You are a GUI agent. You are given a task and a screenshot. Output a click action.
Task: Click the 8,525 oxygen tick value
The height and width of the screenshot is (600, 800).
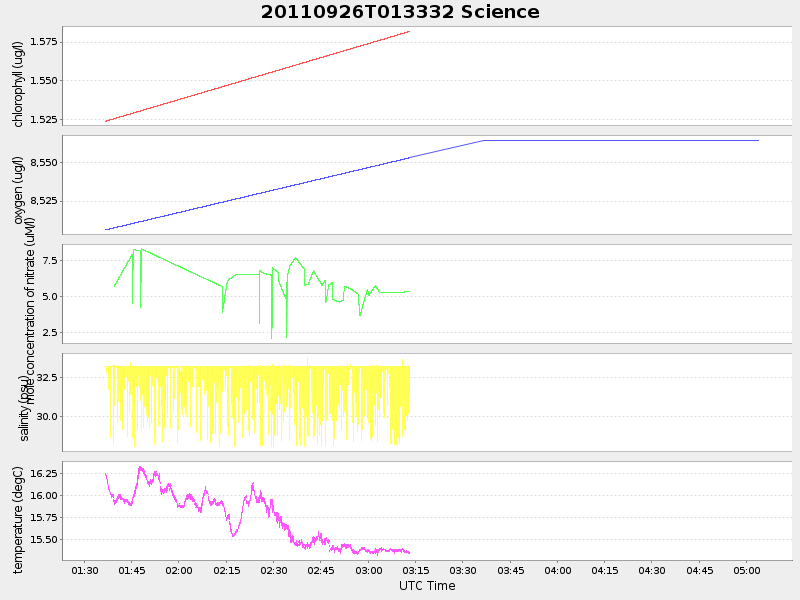(44, 201)
